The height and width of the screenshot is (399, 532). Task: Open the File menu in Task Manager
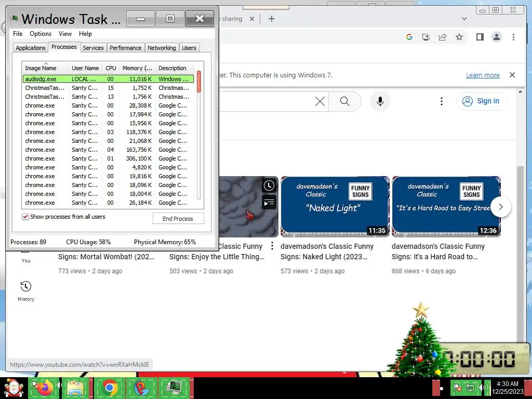pyautogui.click(x=18, y=34)
